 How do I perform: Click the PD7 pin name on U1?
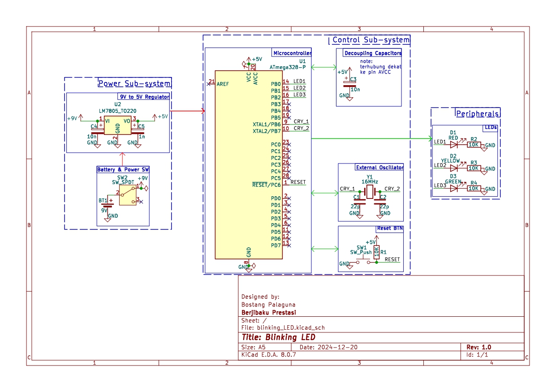(276, 245)
